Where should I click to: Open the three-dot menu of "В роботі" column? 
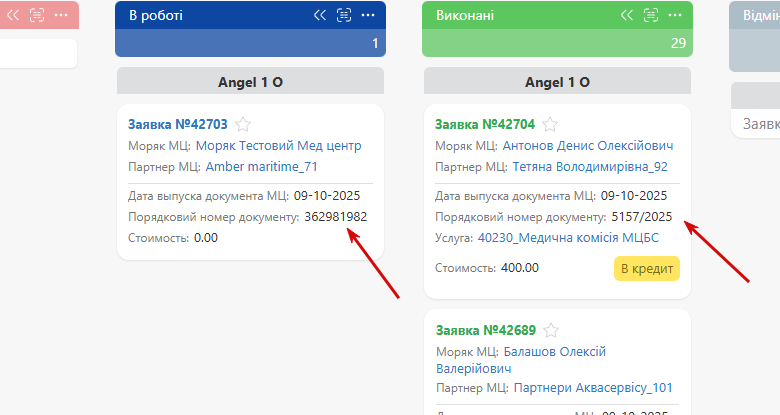[368, 15]
